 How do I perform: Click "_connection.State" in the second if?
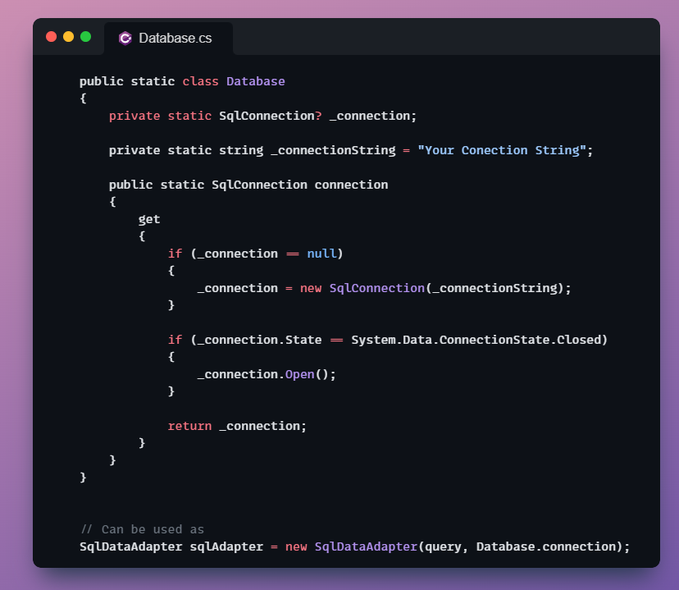259,340
